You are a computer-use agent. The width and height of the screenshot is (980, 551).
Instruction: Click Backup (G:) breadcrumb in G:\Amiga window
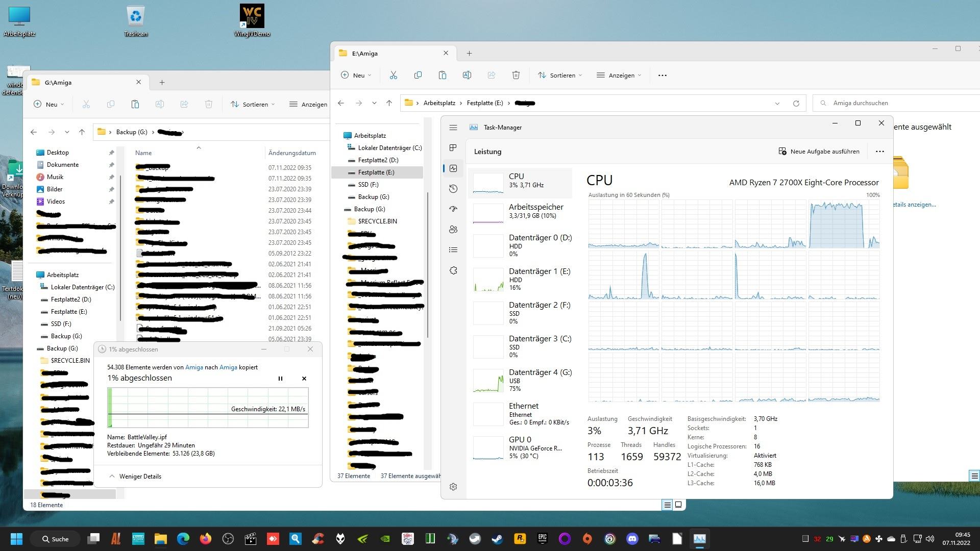tap(132, 132)
